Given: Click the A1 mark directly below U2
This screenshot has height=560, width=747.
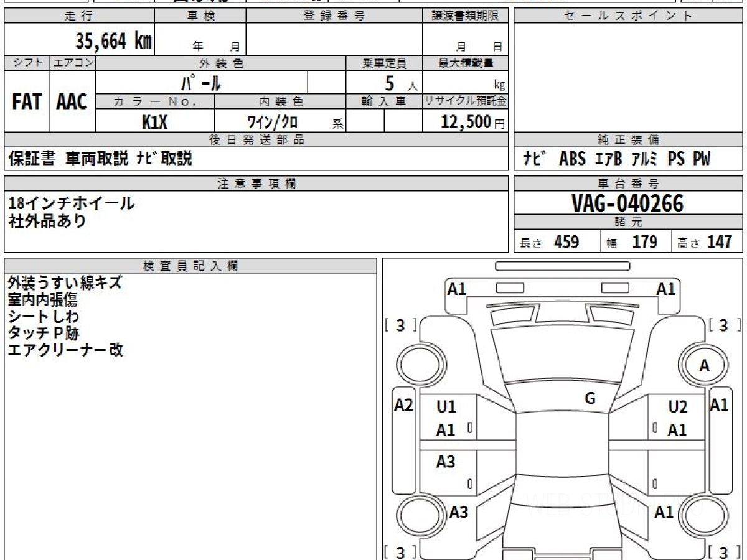Looking at the screenshot, I should [x=677, y=430].
